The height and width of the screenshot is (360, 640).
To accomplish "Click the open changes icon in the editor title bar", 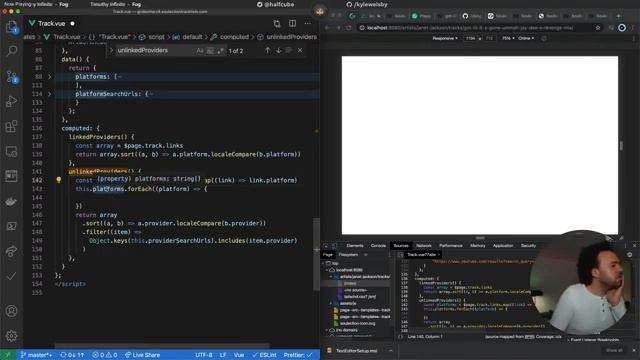I will pyautogui.click(x=277, y=23).
